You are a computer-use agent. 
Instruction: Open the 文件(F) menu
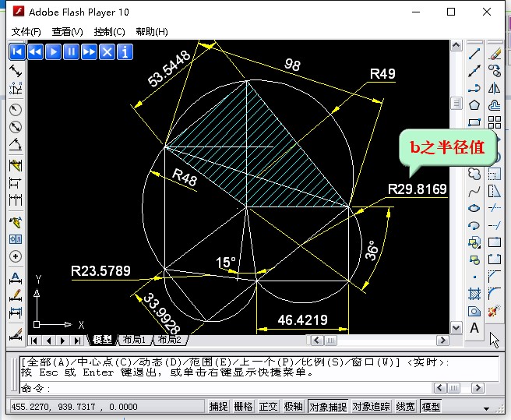pos(26,32)
